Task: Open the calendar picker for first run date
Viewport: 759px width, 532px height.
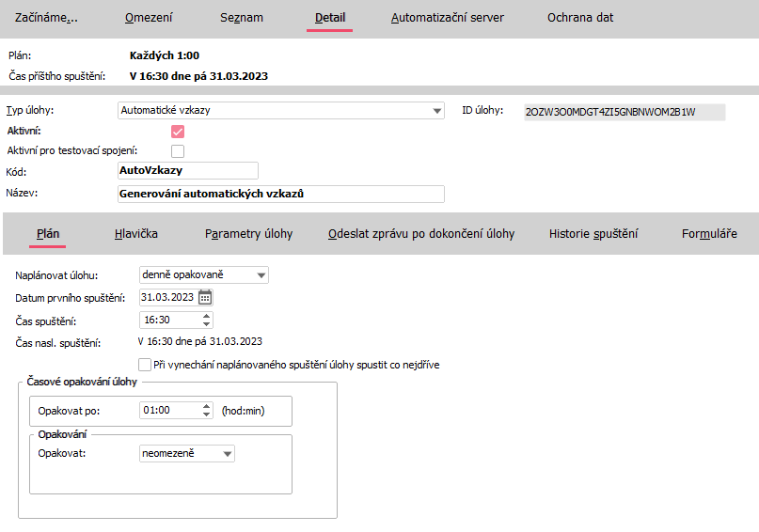Action: point(205,298)
